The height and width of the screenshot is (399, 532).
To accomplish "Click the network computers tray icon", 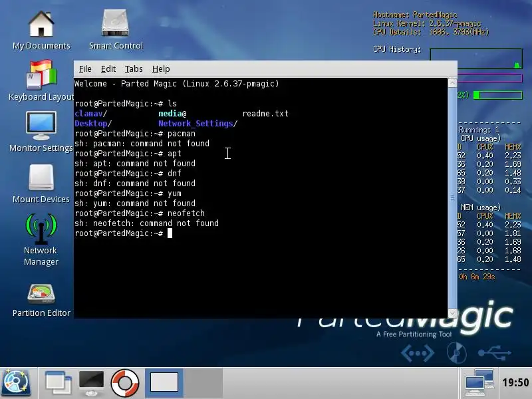I will point(479,383).
